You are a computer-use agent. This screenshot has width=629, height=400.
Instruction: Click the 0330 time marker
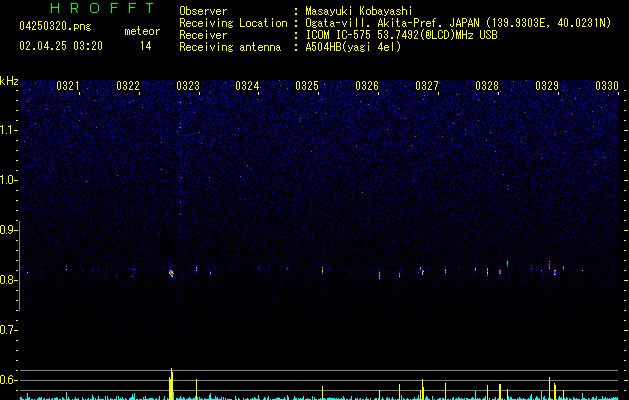click(x=607, y=86)
